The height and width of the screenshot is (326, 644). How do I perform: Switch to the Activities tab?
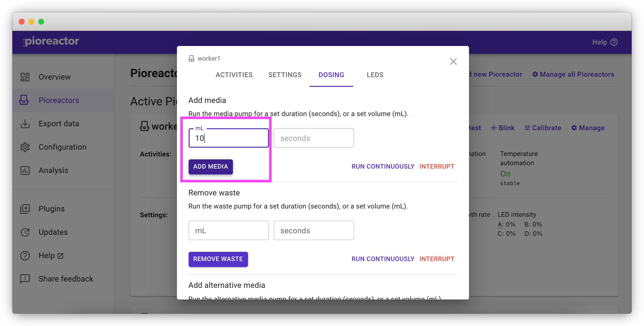(x=234, y=75)
